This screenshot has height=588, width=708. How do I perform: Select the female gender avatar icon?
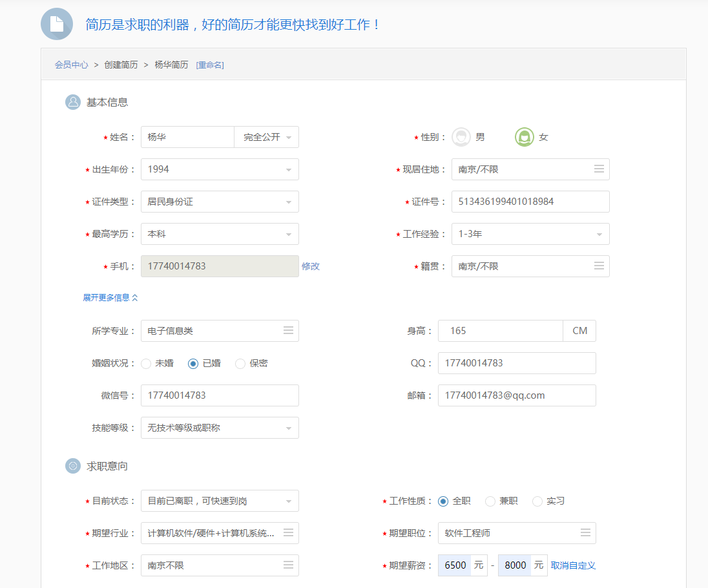click(x=524, y=137)
